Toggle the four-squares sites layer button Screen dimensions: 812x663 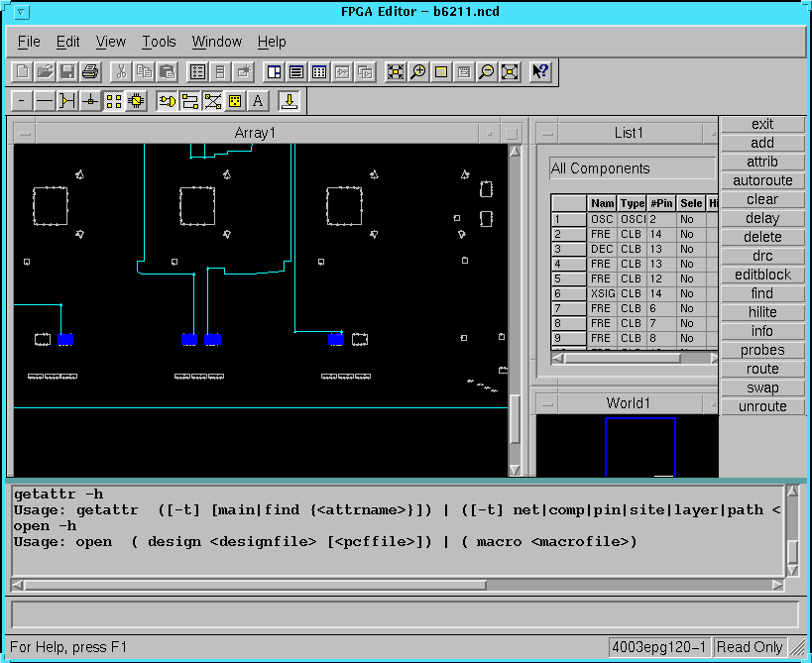point(113,101)
